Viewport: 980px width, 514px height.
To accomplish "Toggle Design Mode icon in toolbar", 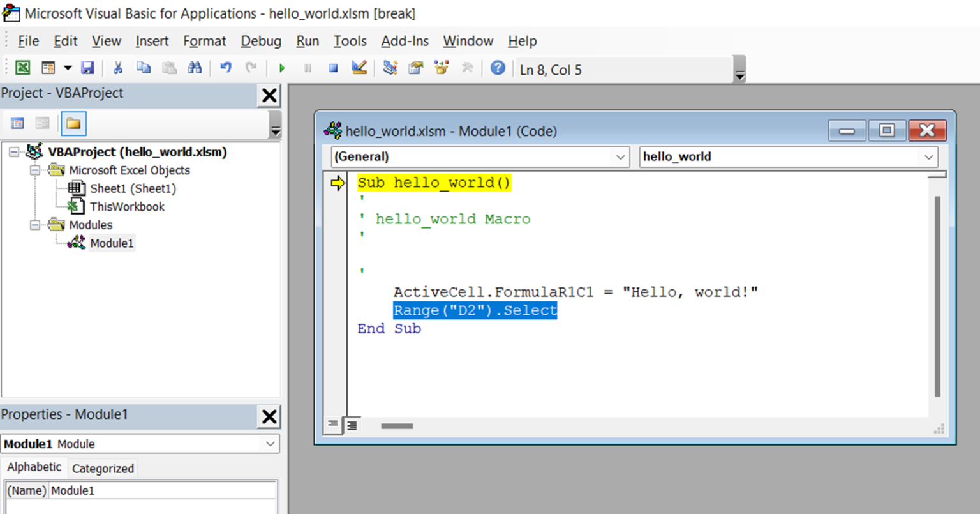I will tap(359, 68).
